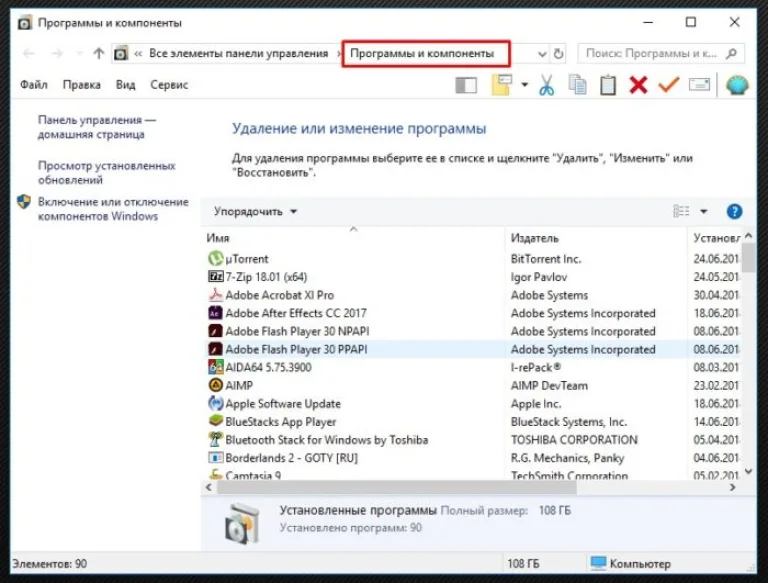Click the 7-Zip program icon
Screen dimensions: 768x583
[215, 276]
